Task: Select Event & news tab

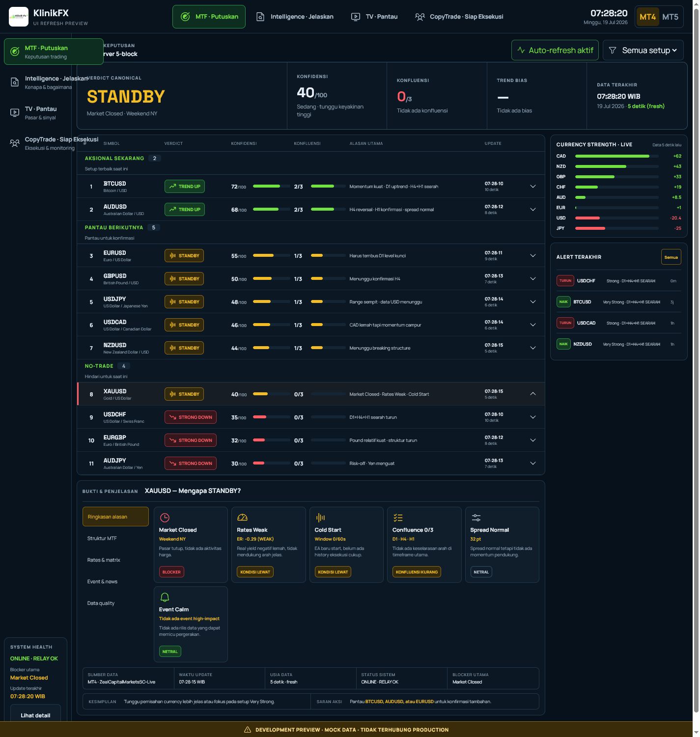Action: point(115,581)
